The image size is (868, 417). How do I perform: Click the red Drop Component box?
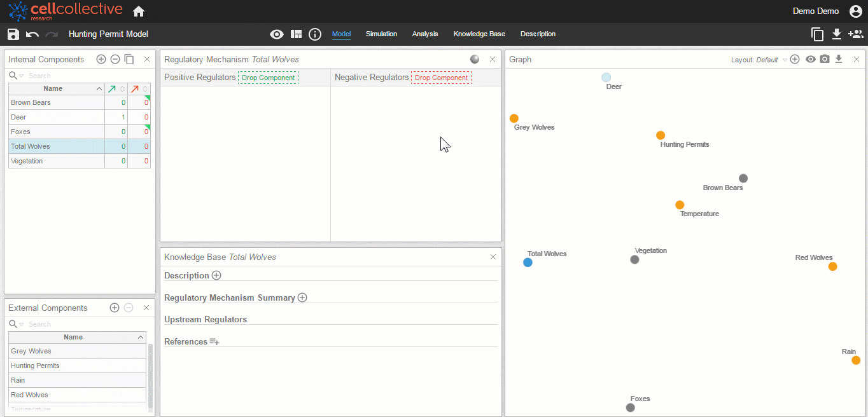click(442, 78)
